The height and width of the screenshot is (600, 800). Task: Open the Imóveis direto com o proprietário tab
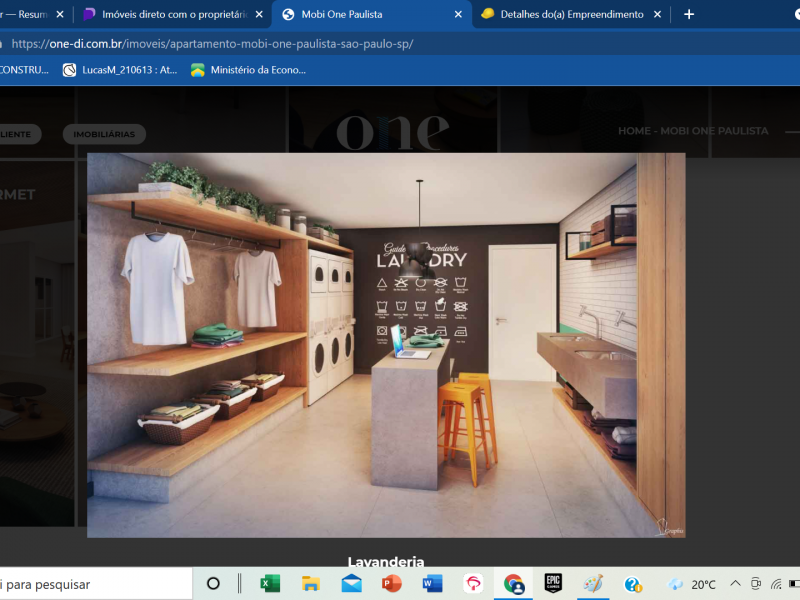click(x=173, y=14)
